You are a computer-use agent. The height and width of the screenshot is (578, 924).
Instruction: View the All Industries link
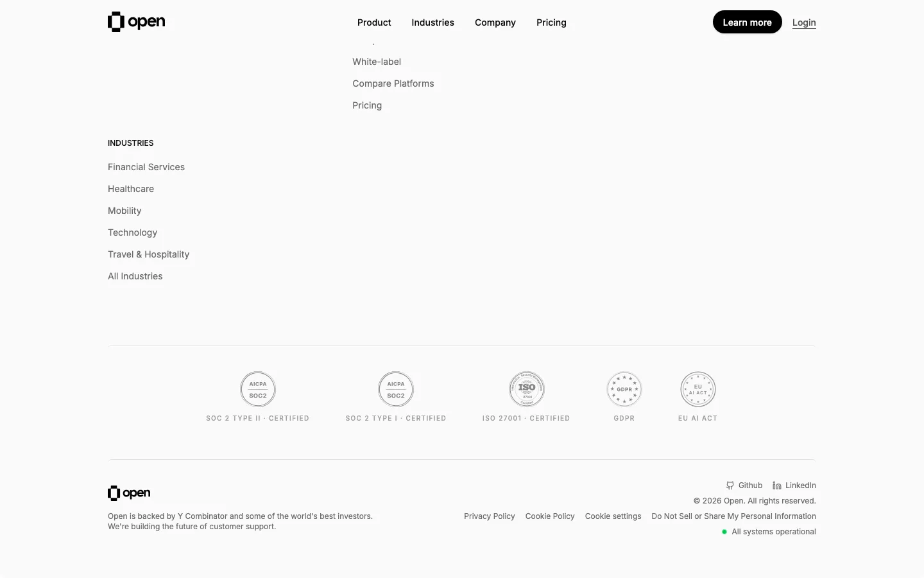tap(135, 276)
